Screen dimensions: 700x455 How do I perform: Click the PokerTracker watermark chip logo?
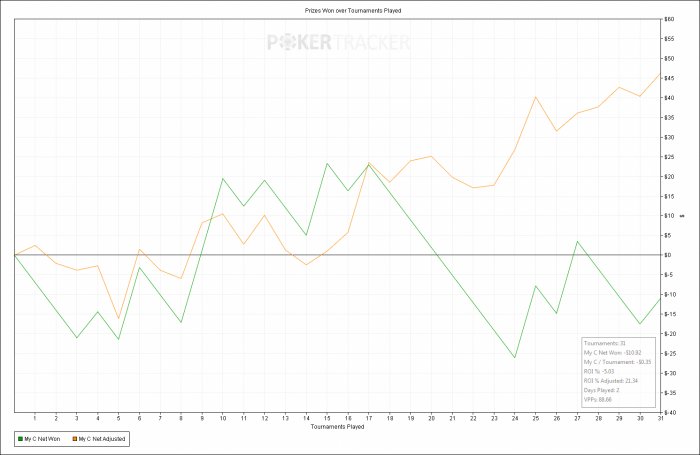point(288,42)
